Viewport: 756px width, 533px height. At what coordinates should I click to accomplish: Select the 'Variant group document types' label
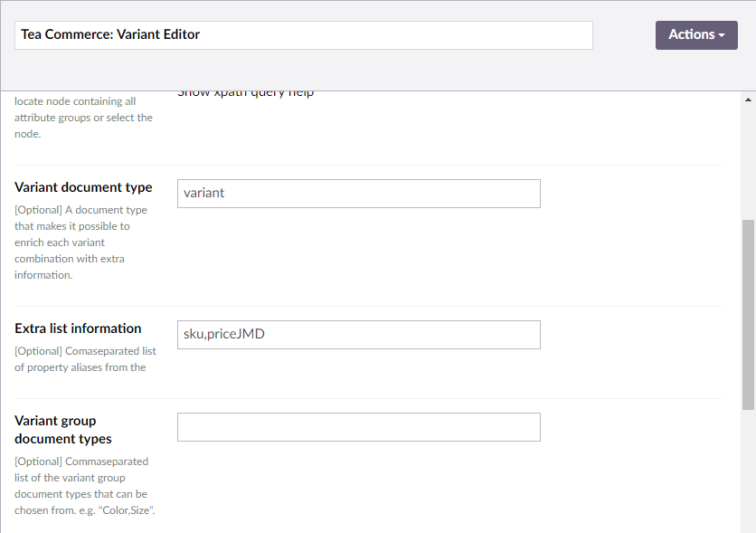coord(63,430)
